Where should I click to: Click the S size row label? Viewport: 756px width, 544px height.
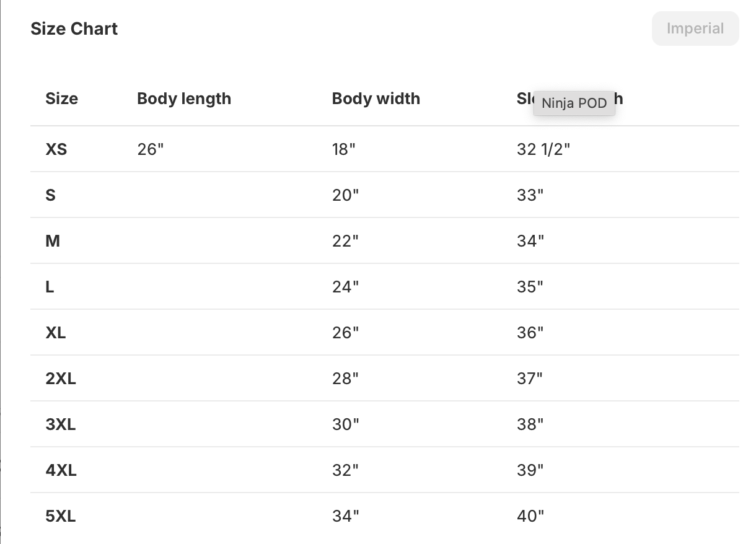[x=51, y=195]
